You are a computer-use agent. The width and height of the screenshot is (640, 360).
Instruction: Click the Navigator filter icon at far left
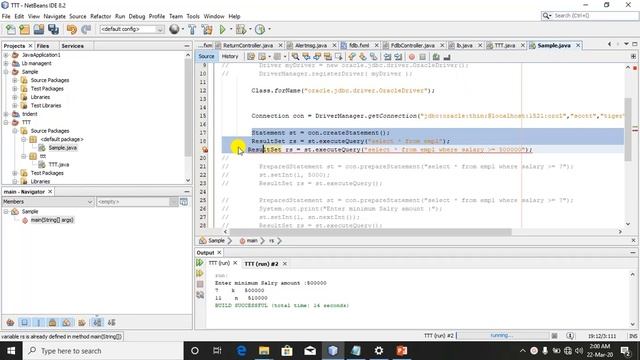click(x=10, y=323)
